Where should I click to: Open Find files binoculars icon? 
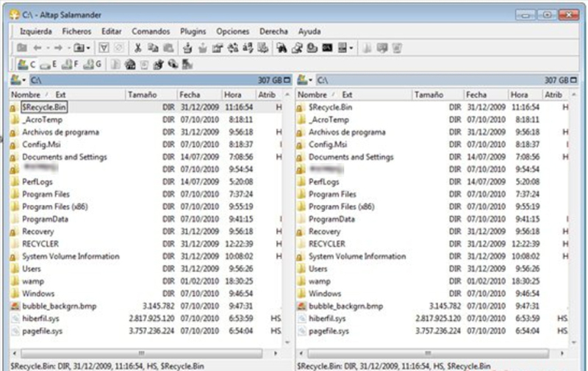[282, 48]
